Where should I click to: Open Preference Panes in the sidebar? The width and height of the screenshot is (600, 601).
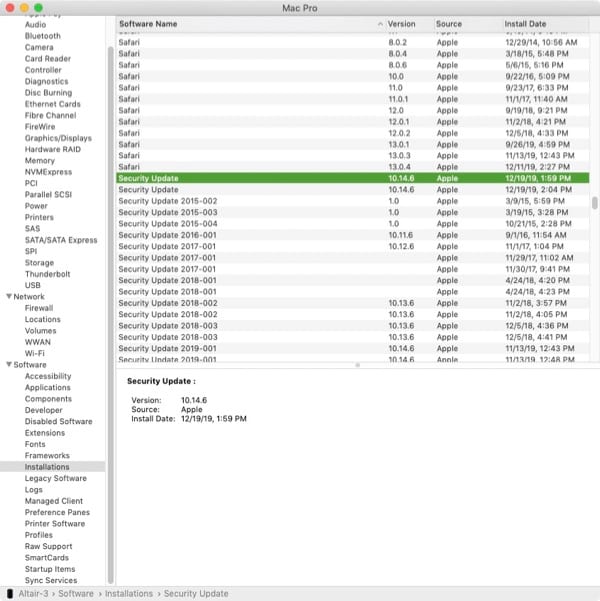pyautogui.click(x=57, y=512)
